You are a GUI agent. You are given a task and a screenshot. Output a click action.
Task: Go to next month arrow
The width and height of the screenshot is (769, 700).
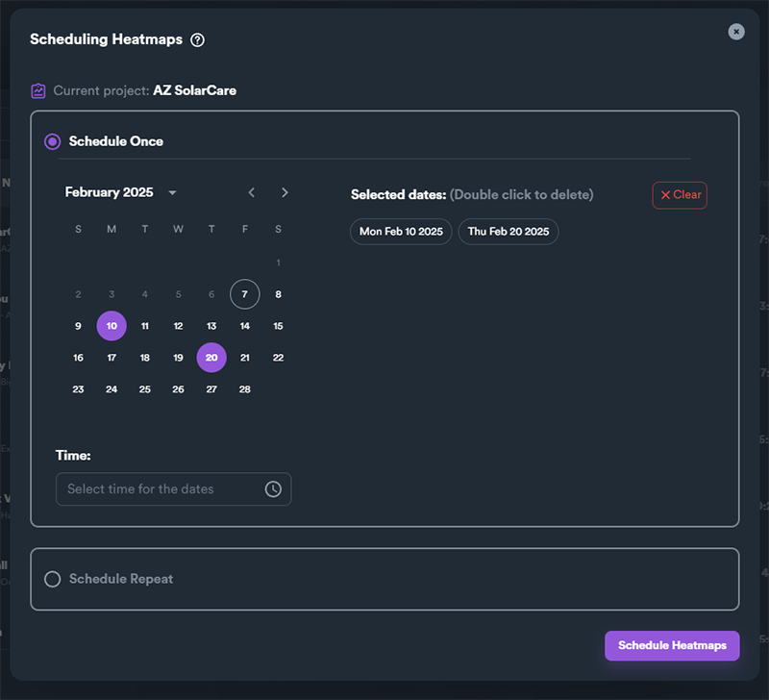[x=285, y=192]
